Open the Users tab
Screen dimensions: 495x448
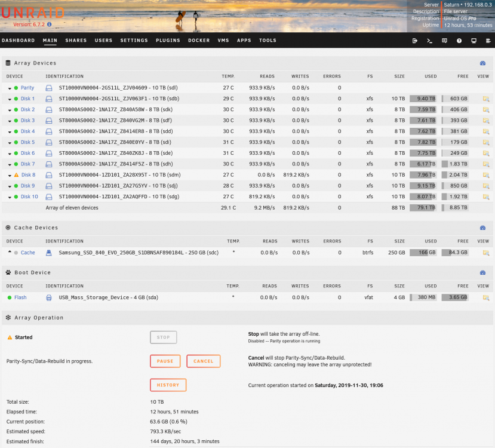tap(103, 41)
